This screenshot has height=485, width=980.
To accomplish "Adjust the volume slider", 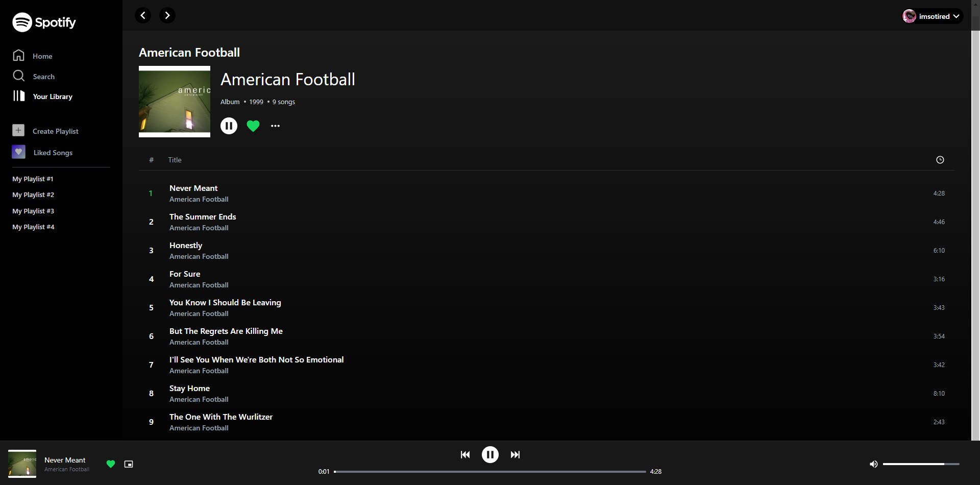I will point(921,464).
